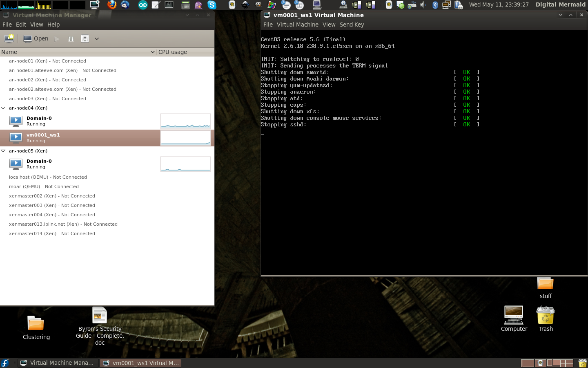Open View menu in Virtual Machine Manager
This screenshot has height=368, width=588.
pyautogui.click(x=36, y=25)
